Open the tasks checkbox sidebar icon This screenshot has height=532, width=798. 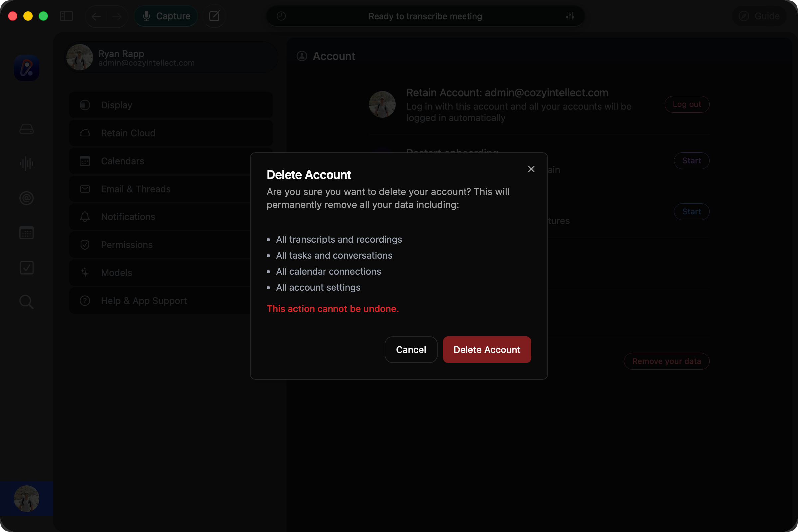click(27, 268)
